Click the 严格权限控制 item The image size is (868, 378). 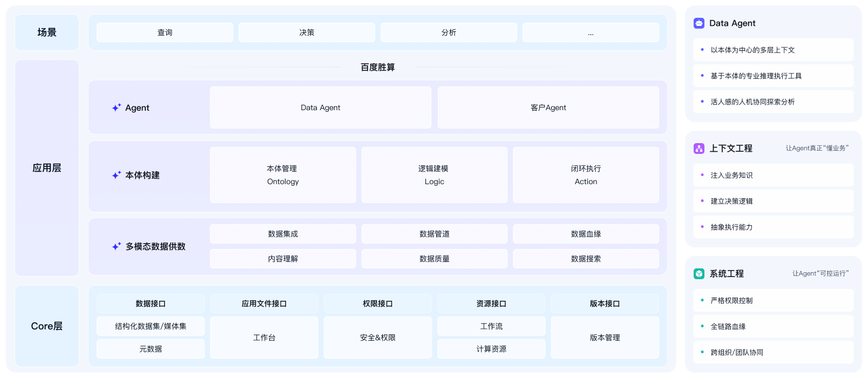tap(774, 300)
